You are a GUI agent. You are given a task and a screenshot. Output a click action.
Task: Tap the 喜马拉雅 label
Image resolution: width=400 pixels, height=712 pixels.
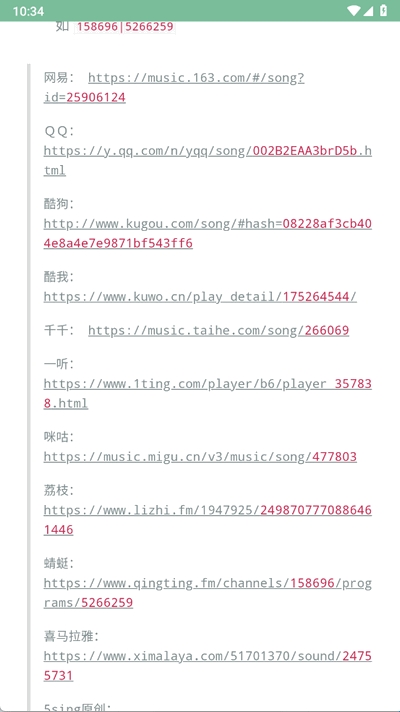(x=71, y=637)
